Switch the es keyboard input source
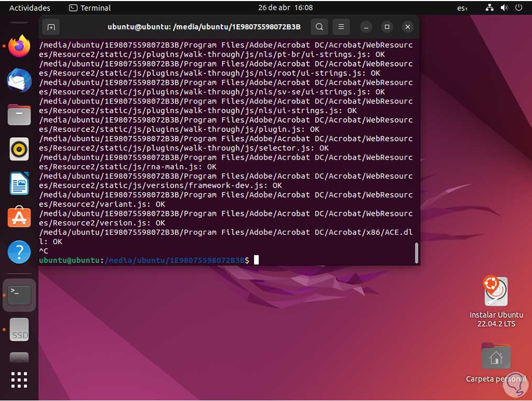The image size is (532, 401). (x=462, y=8)
